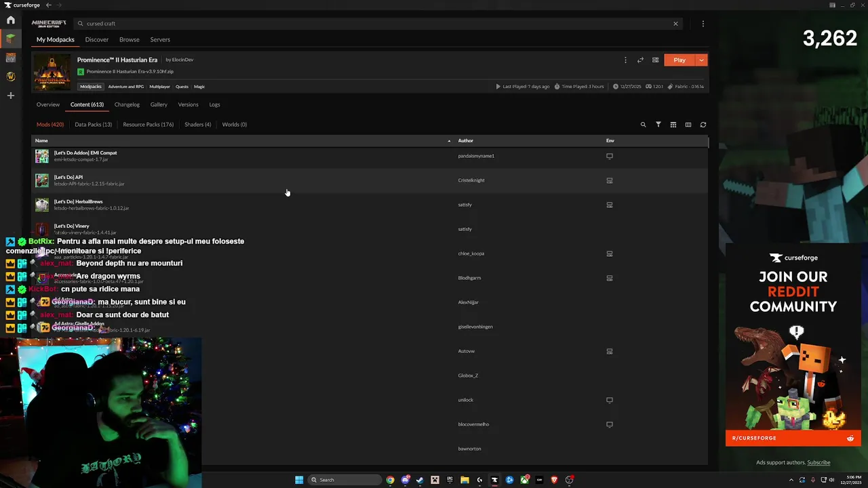The height and width of the screenshot is (488, 868).
Task: Click the env icon in pandaismyname1 row
Action: pyautogui.click(x=610, y=156)
